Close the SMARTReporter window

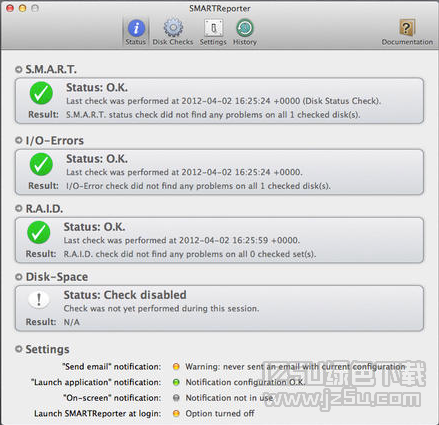pyautogui.click(x=10, y=8)
